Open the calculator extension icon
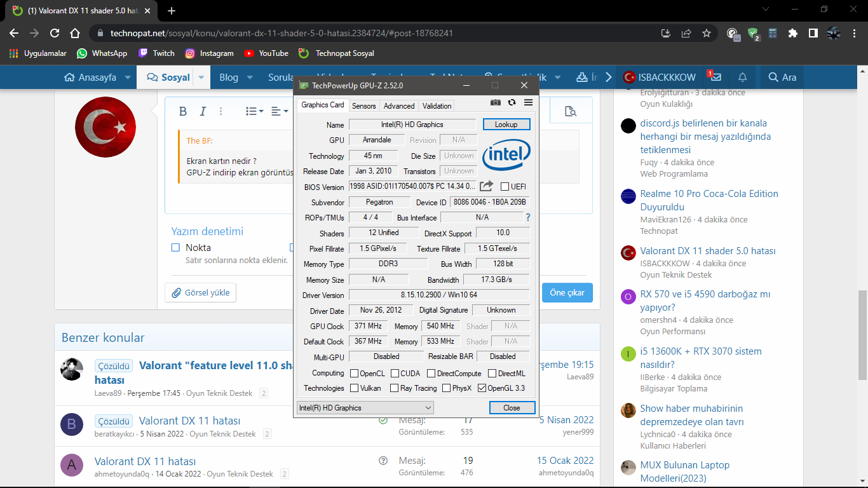The height and width of the screenshot is (488, 868). (x=773, y=33)
